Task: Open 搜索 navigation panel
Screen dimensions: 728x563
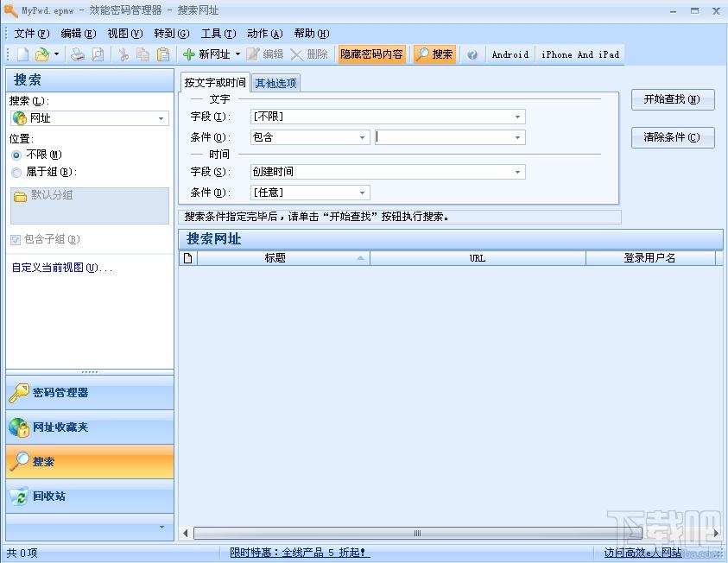Action: pos(90,462)
